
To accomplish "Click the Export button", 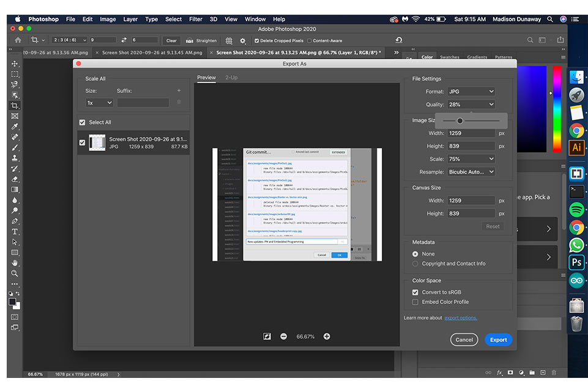I will click(499, 339).
